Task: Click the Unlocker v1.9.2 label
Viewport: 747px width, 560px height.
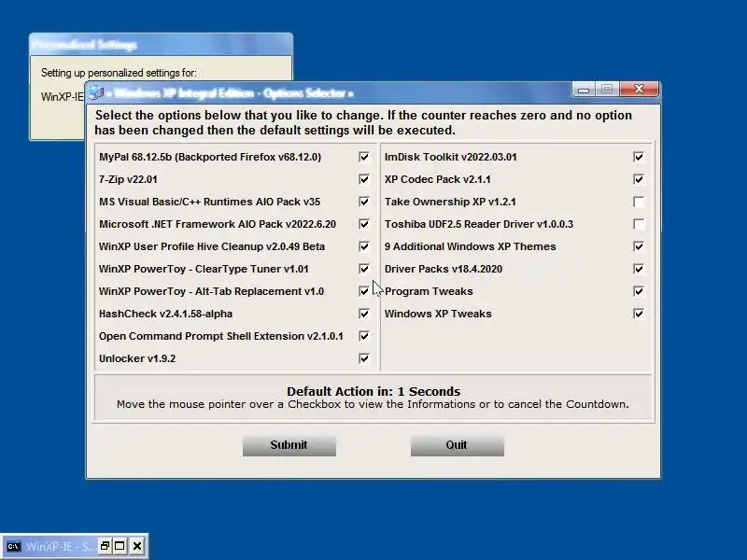Action: (137, 358)
